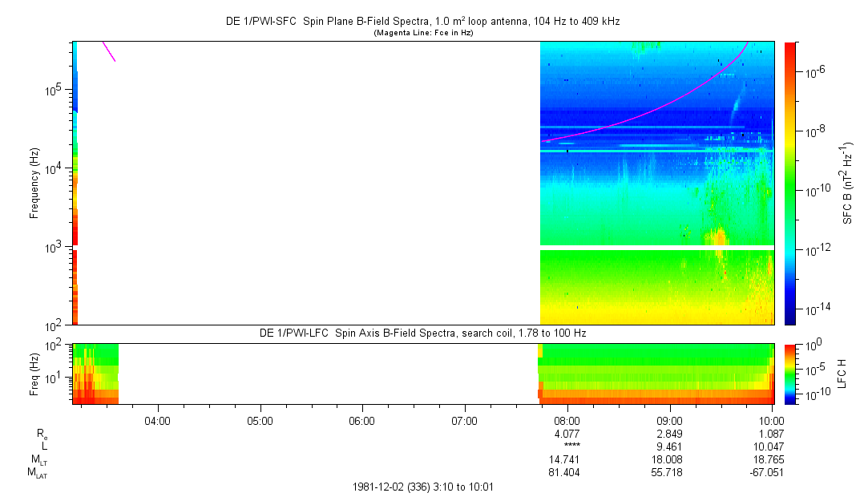Image resolution: width=868 pixels, height=497 pixels.
Task: Click the 'LFC H' colorbar label
Action: click(842, 373)
